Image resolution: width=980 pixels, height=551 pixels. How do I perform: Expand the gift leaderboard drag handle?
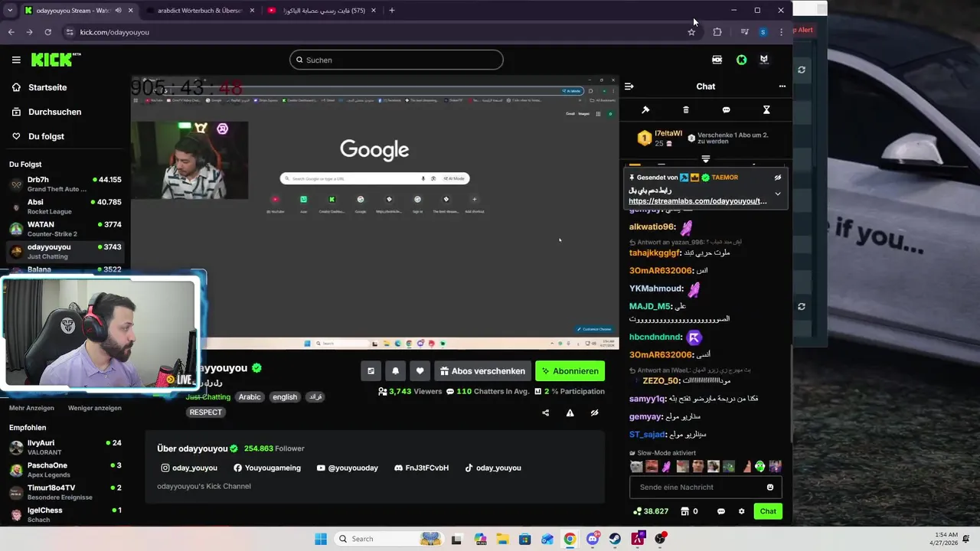click(706, 159)
